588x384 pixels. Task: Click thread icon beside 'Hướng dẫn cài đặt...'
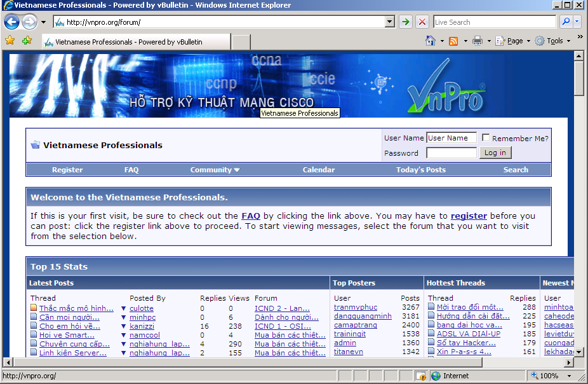[431, 316]
